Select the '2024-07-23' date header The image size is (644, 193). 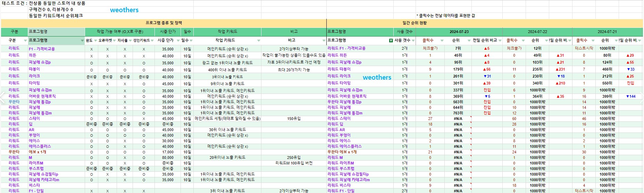[459, 32]
